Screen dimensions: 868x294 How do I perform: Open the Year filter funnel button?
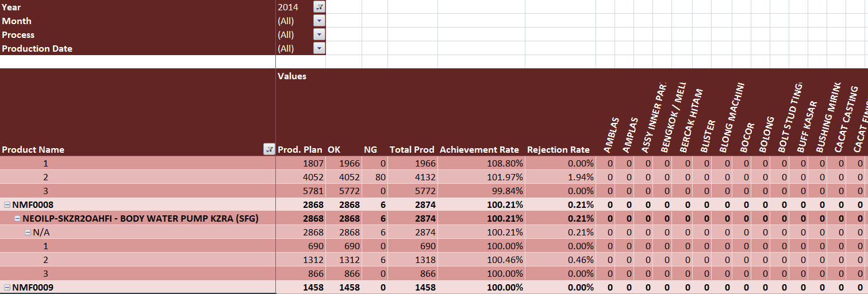(319, 7)
